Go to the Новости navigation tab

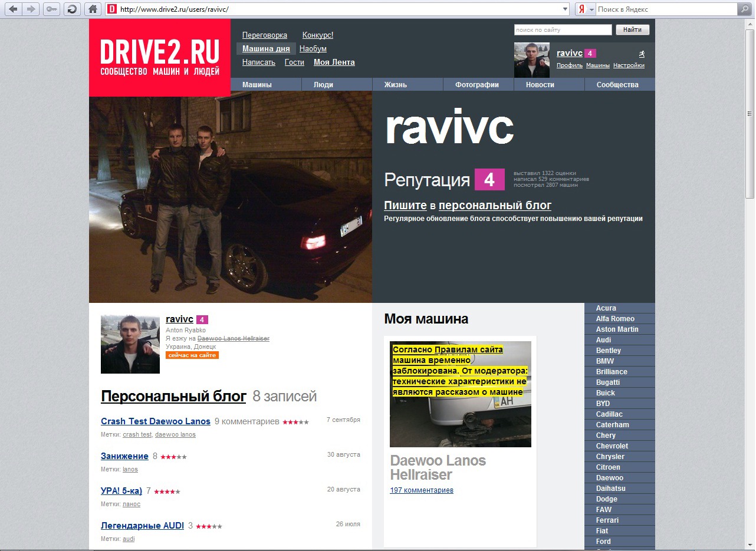(x=540, y=85)
